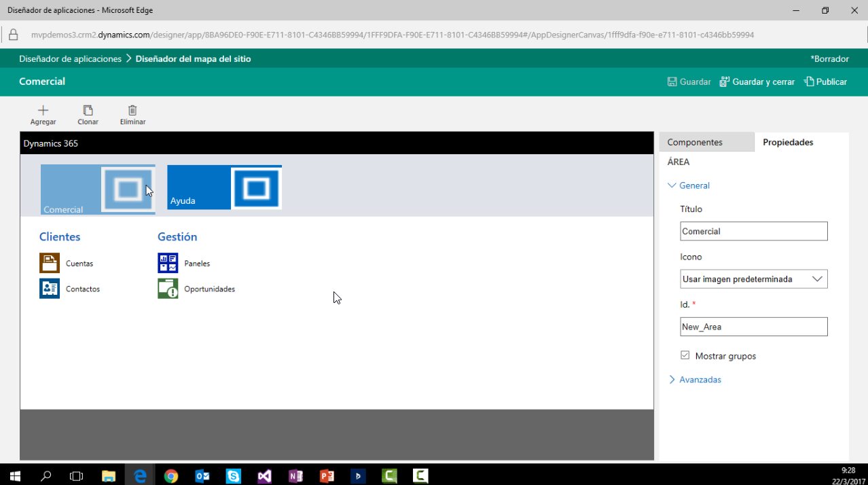Screen dimensions: 868x485
Task: Select the Cuentas subarea icon
Action: [50, 263]
